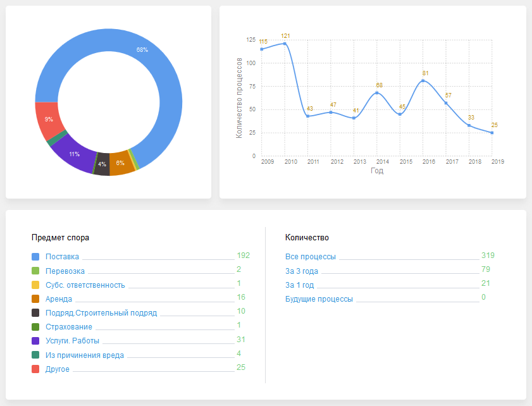Open the Из причинения вреда link
This screenshot has width=532, height=406.
85,355
